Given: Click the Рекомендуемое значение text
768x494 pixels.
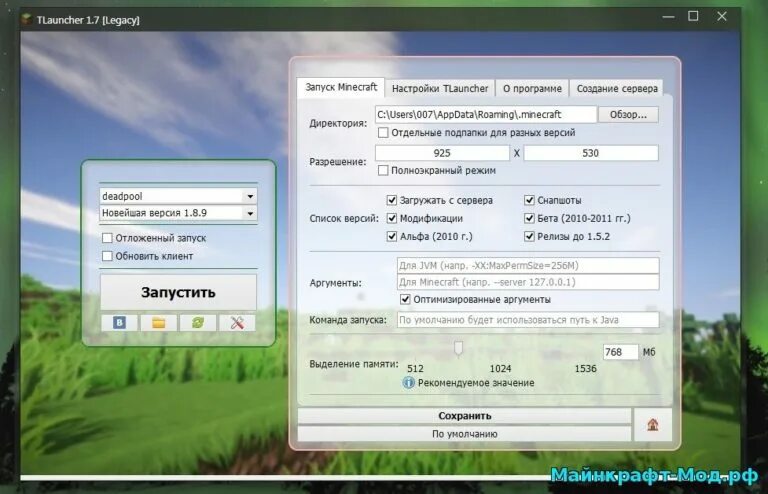Looking at the screenshot, I should (476, 383).
